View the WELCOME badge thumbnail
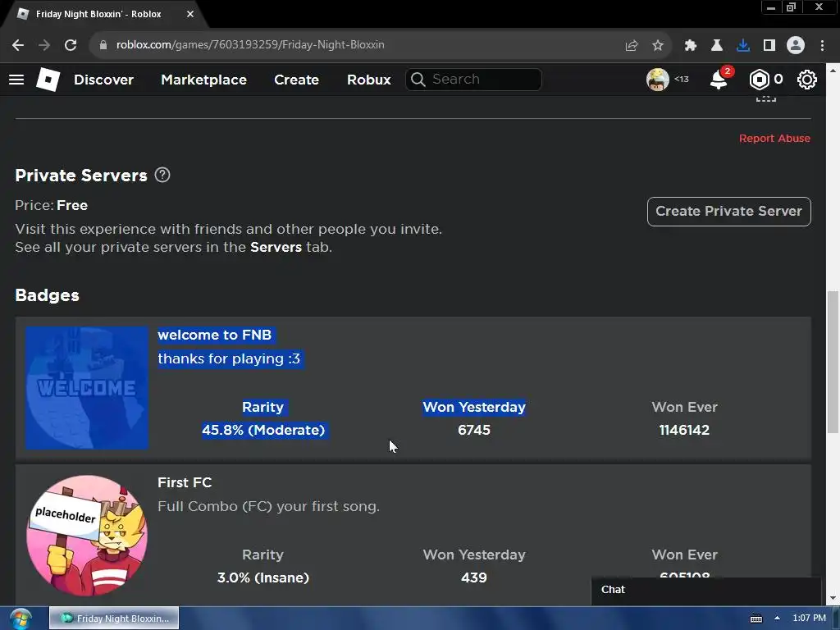The height and width of the screenshot is (630, 840). pos(87,388)
